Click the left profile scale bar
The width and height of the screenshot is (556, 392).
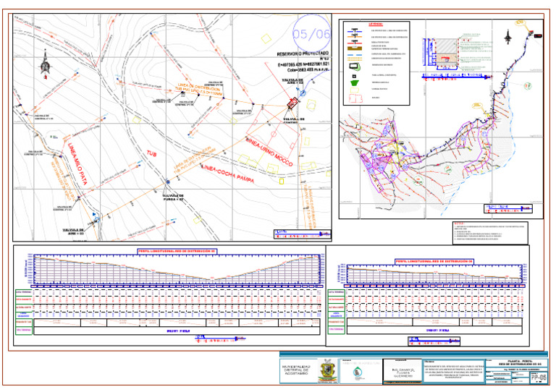point(221,338)
